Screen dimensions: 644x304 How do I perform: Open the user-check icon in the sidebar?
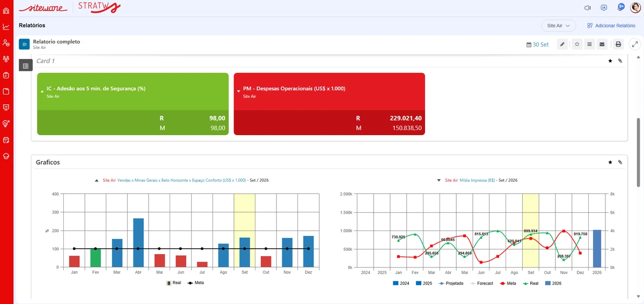pyautogui.click(x=6, y=43)
